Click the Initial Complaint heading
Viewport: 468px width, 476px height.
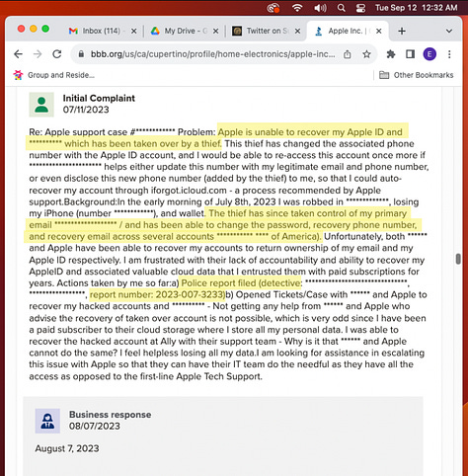(x=99, y=98)
